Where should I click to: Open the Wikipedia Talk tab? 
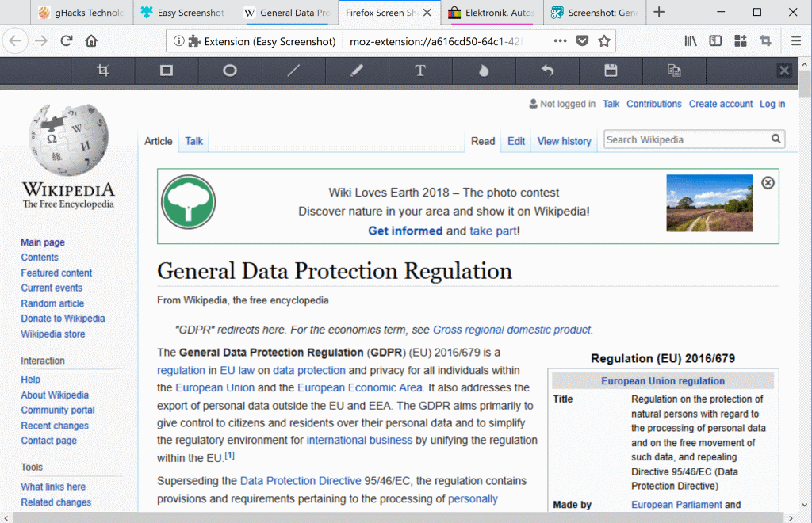[194, 141]
